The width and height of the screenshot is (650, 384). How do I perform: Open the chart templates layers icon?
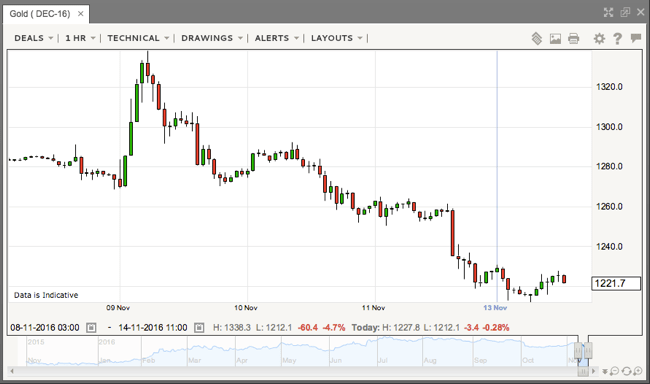tap(537, 39)
